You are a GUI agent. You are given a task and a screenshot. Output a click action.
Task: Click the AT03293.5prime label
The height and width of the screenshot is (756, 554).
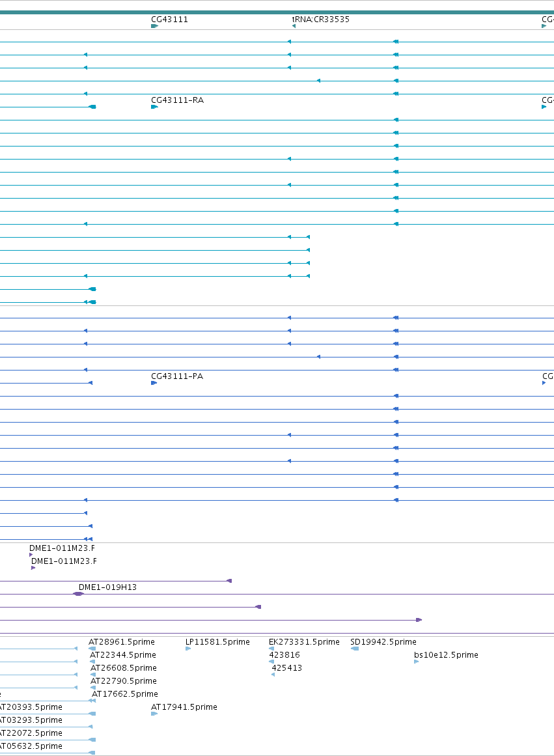coord(31,720)
